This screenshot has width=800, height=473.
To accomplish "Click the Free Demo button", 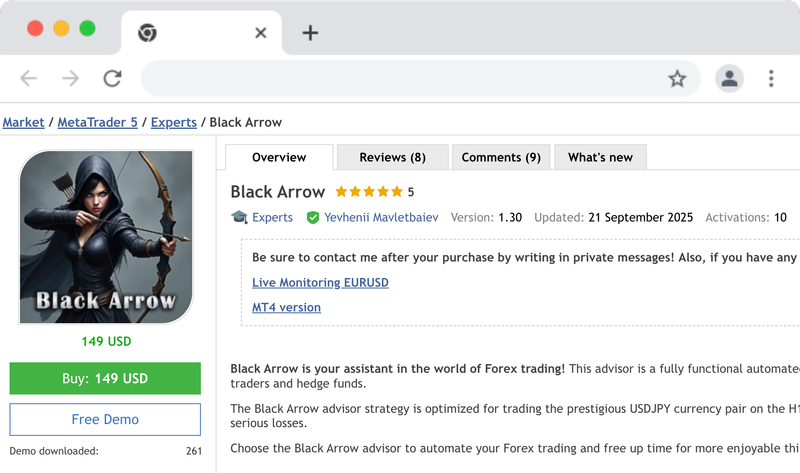I will click(105, 419).
